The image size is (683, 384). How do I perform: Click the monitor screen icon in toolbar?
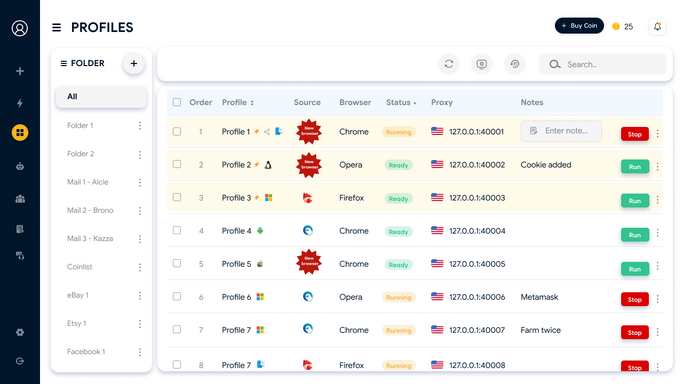coord(482,64)
